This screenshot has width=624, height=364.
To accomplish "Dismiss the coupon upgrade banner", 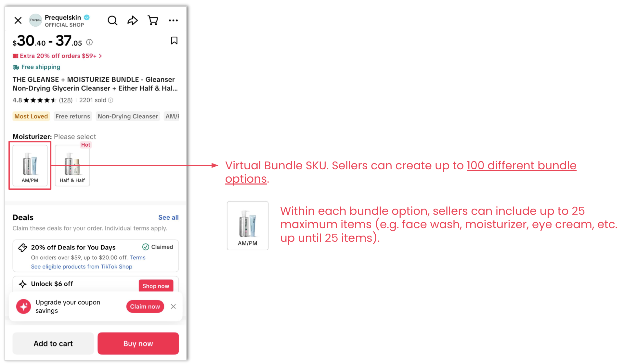I will click(x=173, y=306).
